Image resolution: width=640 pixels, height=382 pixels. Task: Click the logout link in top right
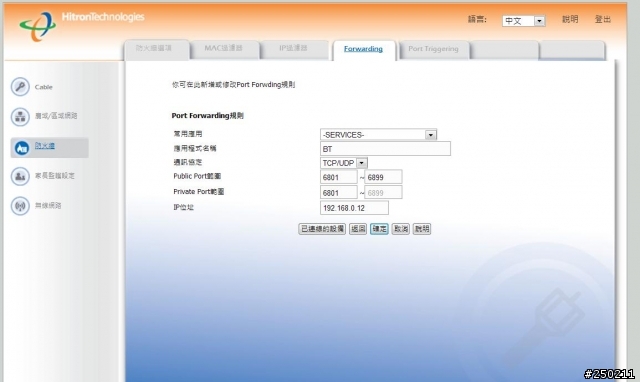[603, 19]
